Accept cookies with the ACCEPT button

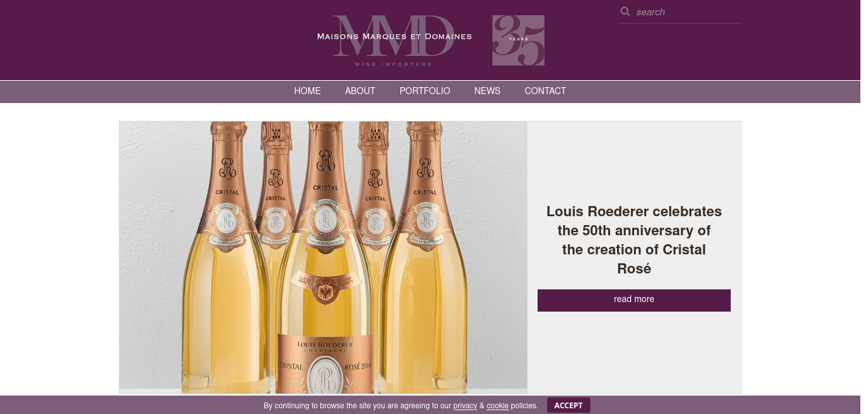(x=569, y=405)
